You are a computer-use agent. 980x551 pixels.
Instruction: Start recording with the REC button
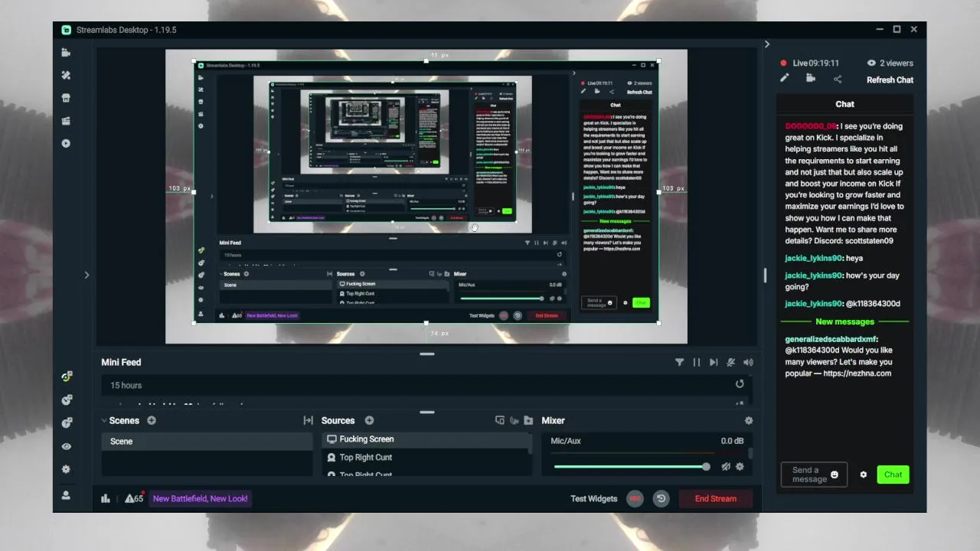pos(635,498)
